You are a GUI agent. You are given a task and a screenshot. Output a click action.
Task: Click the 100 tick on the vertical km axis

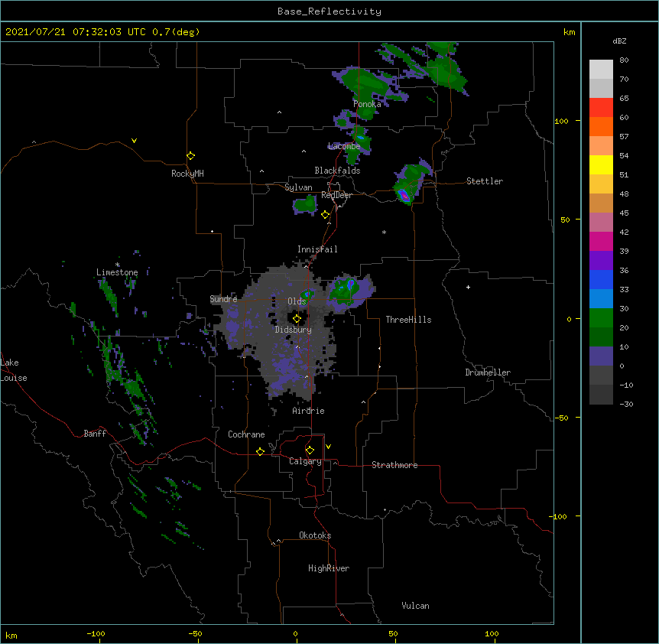point(561,121)
